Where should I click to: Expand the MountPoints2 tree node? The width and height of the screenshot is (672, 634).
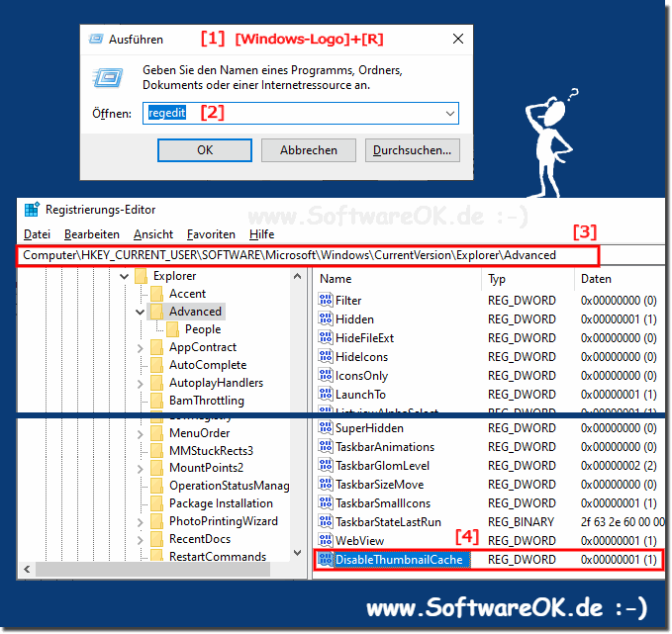click(141, 469)
